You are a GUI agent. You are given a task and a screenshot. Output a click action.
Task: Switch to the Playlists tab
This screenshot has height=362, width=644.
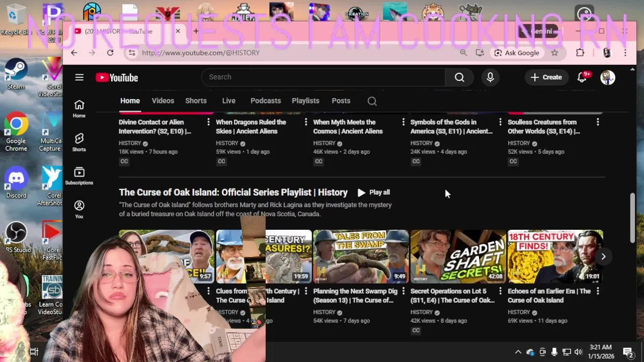[x=305, y=101]
